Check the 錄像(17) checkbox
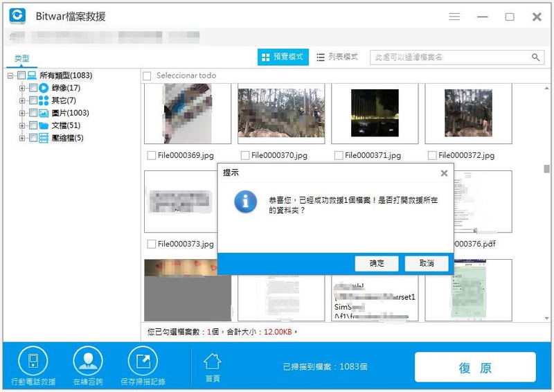The image size is (554, 392). pos(33,88)
